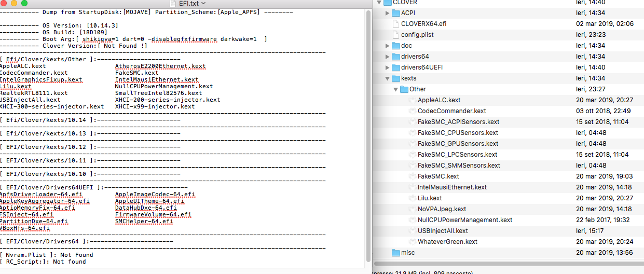This screenshot has height=274, width=644.
Task: Select FakeSMC_SMMSensors.kext in Finder list
Action: pyautogui.click(x=459, y=166)
